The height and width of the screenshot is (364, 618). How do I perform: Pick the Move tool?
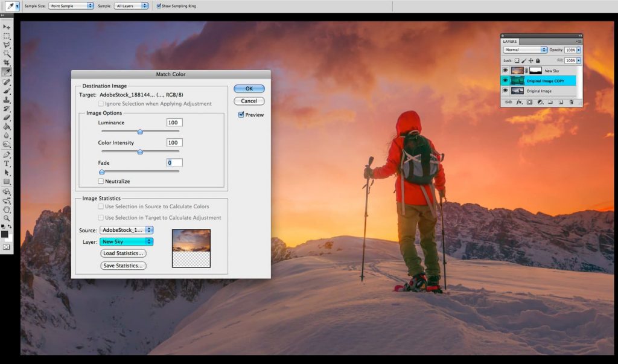tap(7, 27)
